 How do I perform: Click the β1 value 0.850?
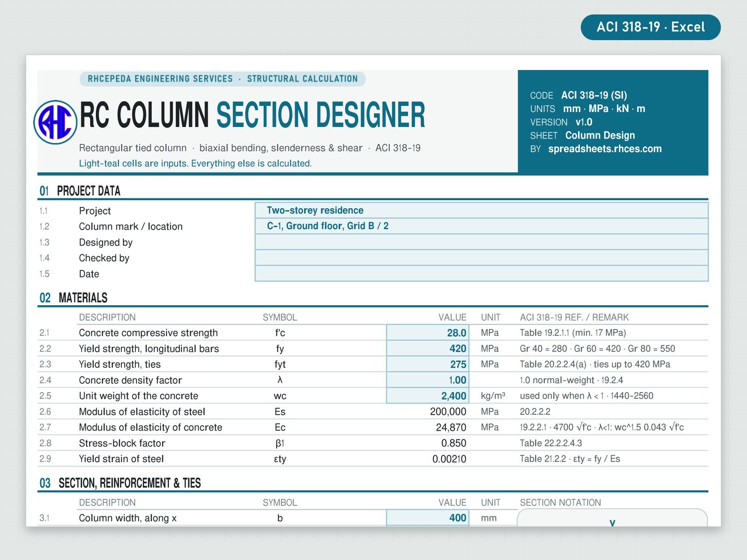[453, 443]
